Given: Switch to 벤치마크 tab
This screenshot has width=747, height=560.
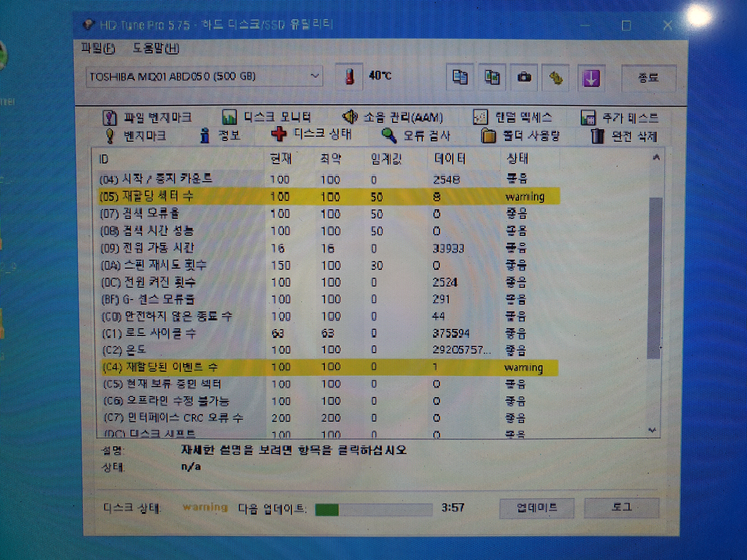Looking at the screenshot, I should tap(136, 136).
